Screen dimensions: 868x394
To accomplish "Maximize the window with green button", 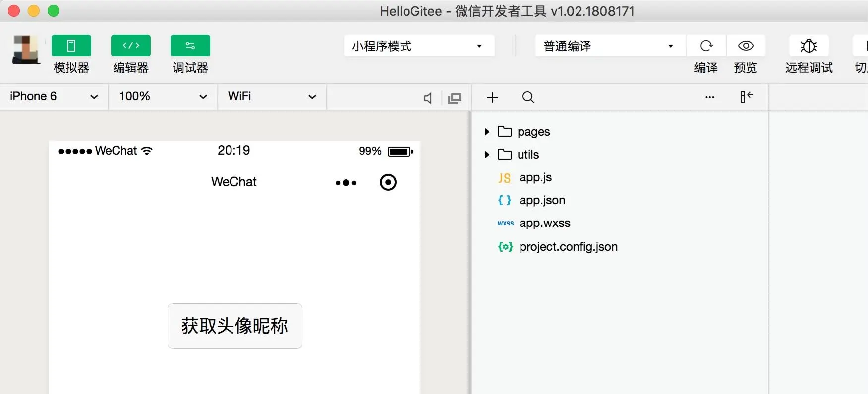I will click(x=54, y=11).
